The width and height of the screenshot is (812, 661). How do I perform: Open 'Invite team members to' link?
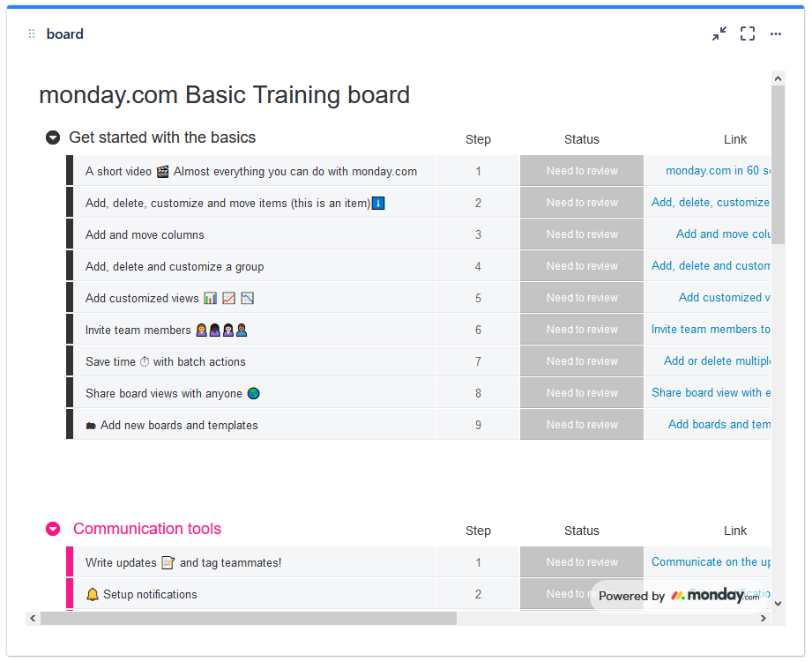[x=711, y=330]
